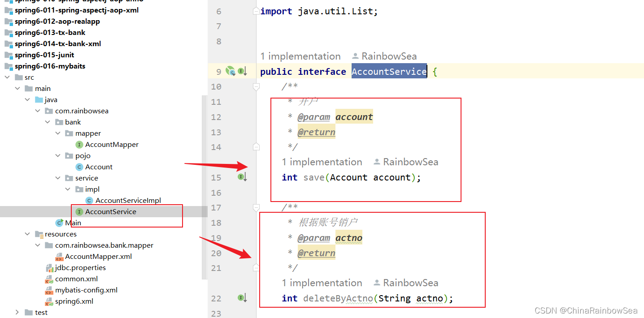This screenshot has height=318, width=644.
Task: Click the pojo package icon
Action: [69, 156]
